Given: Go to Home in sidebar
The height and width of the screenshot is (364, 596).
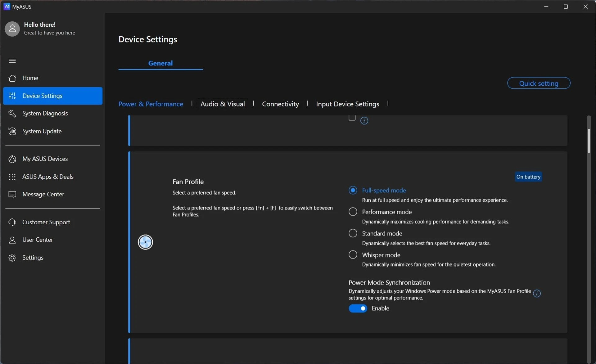Looking at the screenshot, I should [52, 78].
